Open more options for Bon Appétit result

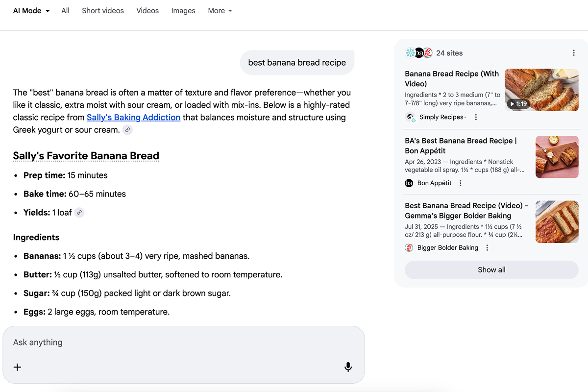tap(460, 183)
